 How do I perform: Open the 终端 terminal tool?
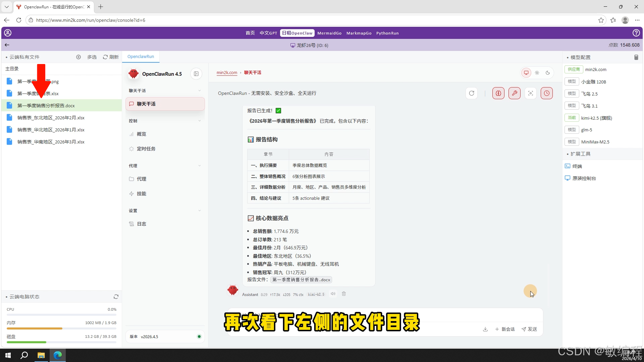(x=577, y=166)
